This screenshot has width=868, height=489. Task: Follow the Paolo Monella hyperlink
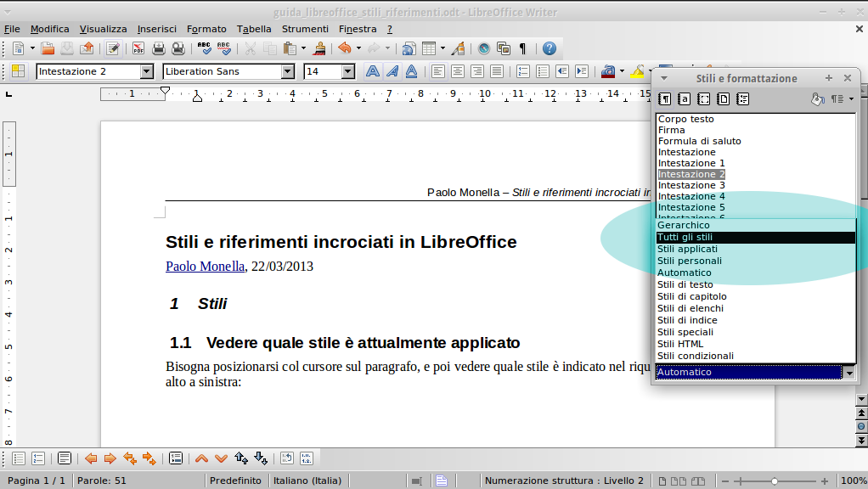click(x=205, y=266)
